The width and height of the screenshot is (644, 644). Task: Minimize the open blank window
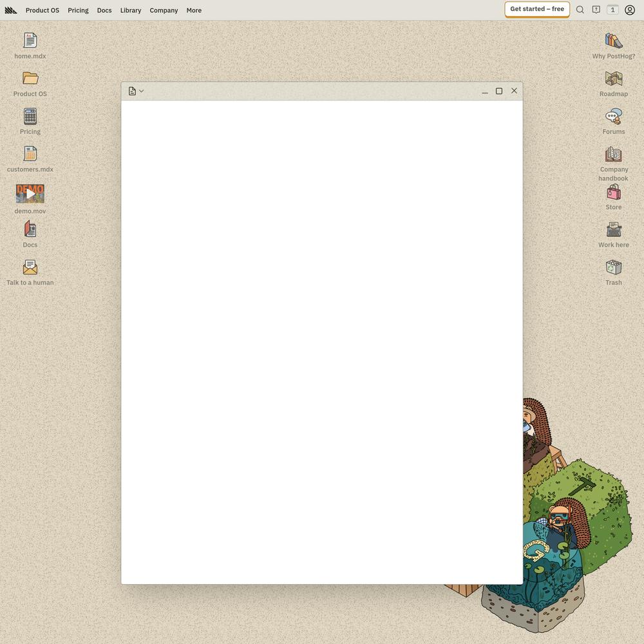[485, 91]
